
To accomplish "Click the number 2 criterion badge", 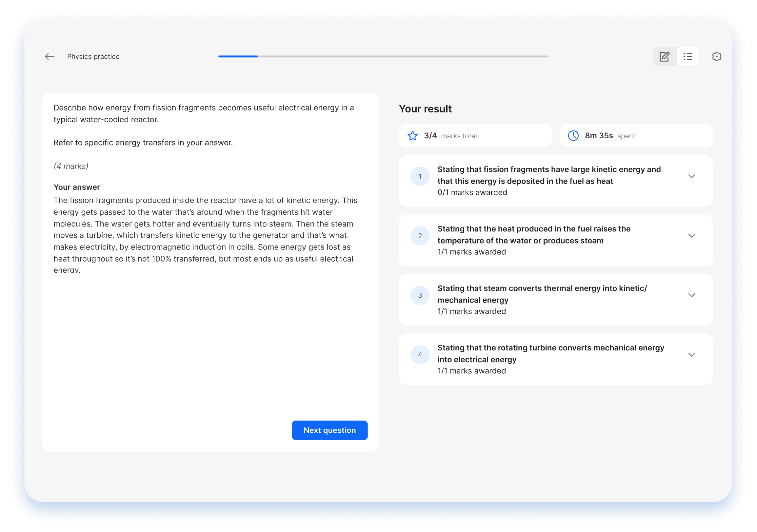I will [420, 236].
